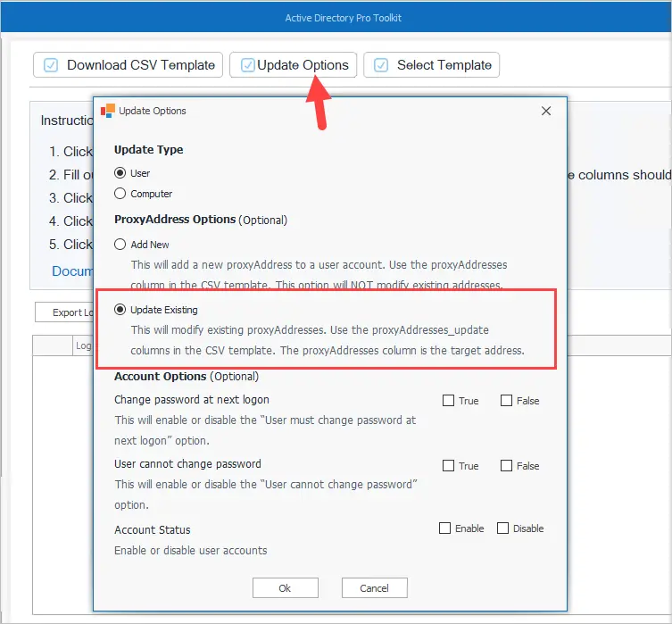Click the ProxyAddress Options heading

coord(175,220)
